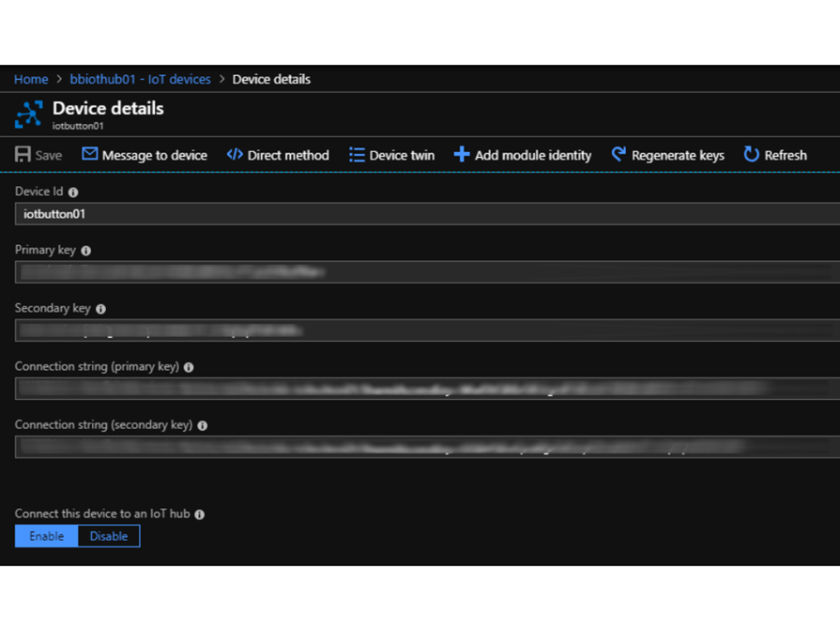Click the Connection string (primary key) label
Image resolution: width=840 pixels, height=630 pixels.
97,367
